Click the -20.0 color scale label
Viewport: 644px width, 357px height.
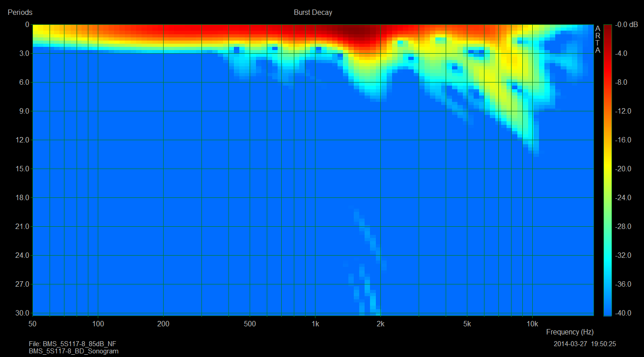pos(624,169)
